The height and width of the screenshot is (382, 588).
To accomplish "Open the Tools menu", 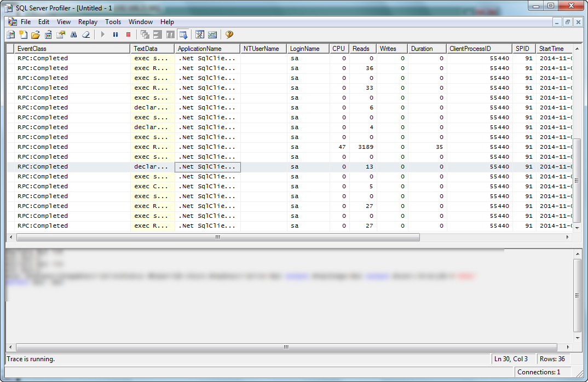I will click(x=113, y=22).
